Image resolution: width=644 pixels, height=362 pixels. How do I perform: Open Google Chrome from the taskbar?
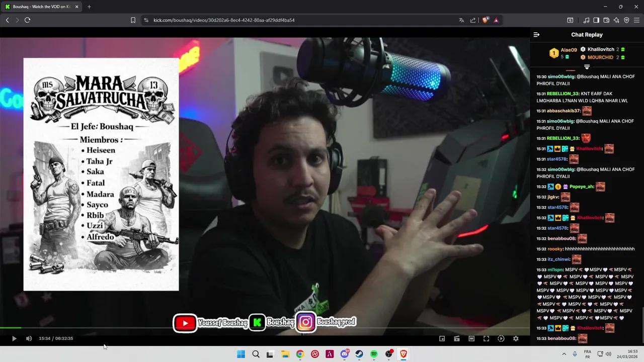pyautogui.click(x=300, y=354)
